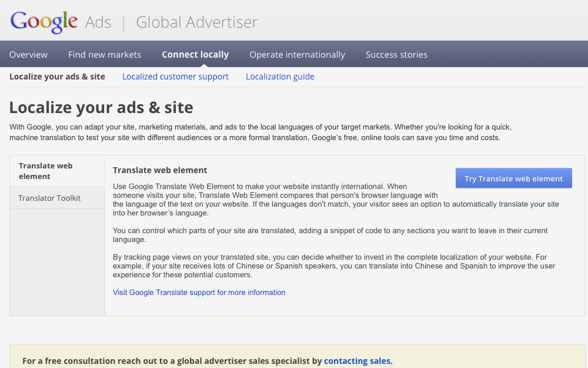Open the Operate internationally section
The image size is (588, 368).
(297, 54)
